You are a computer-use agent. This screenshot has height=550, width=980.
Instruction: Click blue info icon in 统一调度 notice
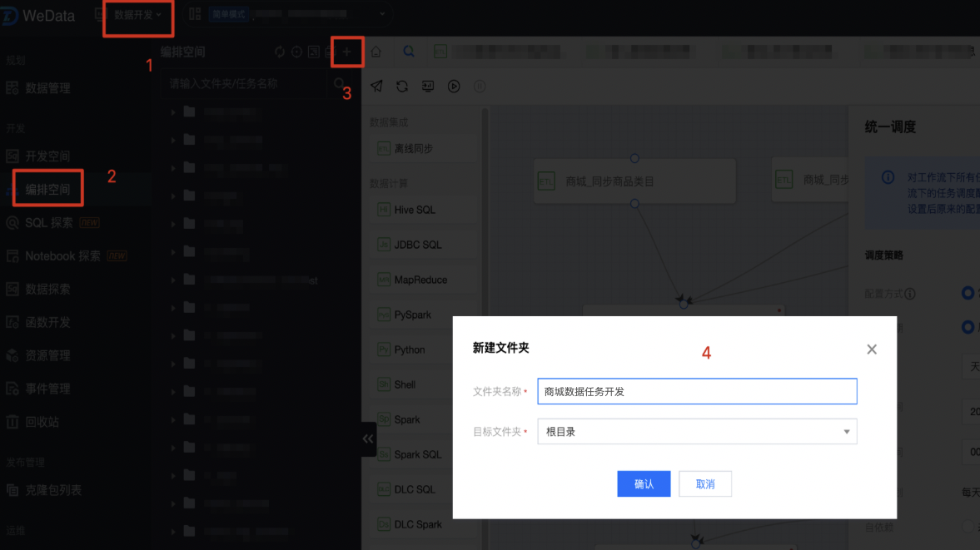pyautogui.click(x=888, y=177)
